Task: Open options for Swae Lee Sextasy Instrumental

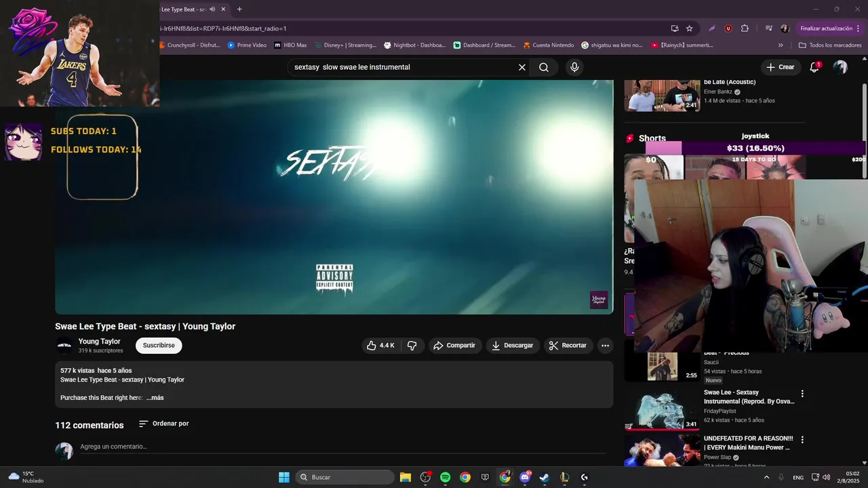Action: (x=802, y=394)
